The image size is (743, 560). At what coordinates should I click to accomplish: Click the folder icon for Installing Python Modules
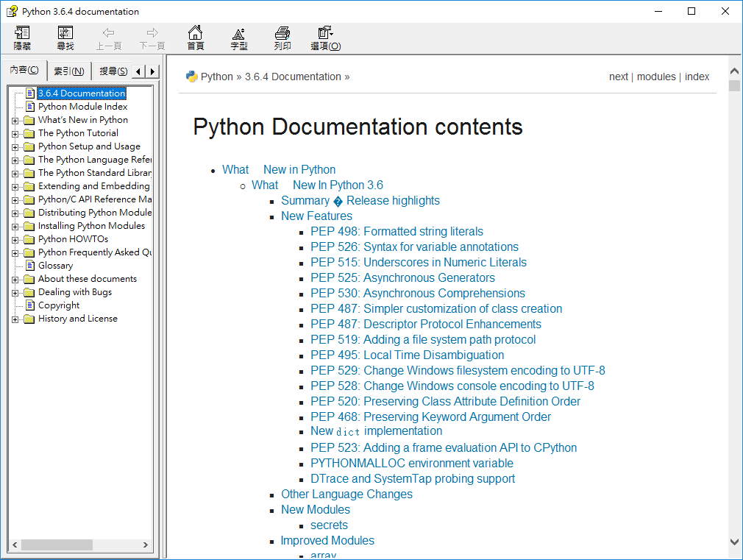pyautogui.click(x=29, y=226)
